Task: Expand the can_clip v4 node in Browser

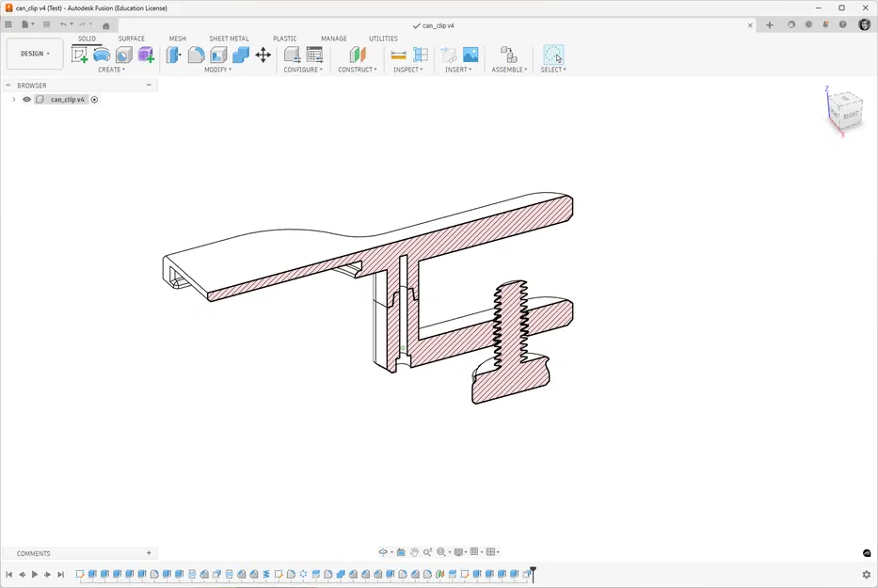Action: (x=13, y=99)
